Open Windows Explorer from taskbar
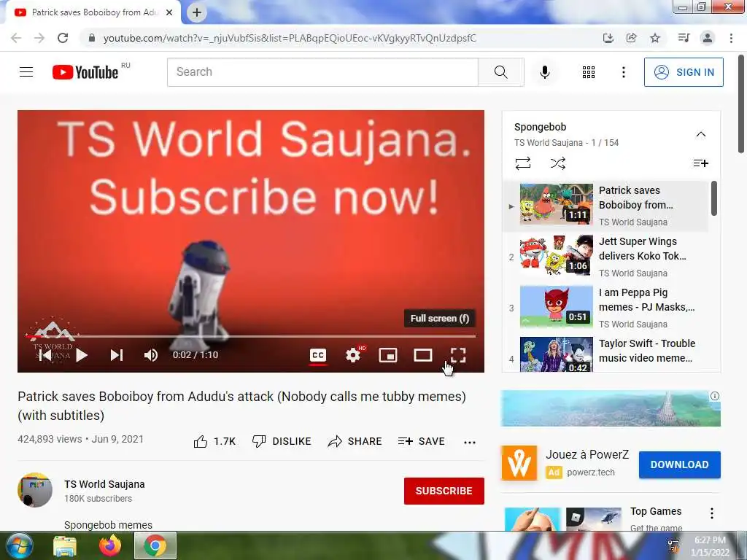The image size is (747, 560). tap(65, 546)
